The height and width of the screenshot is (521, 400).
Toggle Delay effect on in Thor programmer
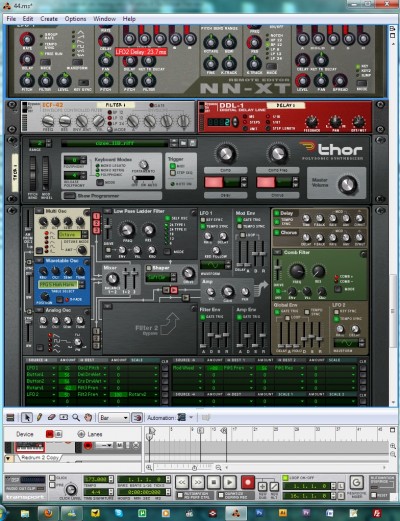pyautogui.click(x=276, y=213)
